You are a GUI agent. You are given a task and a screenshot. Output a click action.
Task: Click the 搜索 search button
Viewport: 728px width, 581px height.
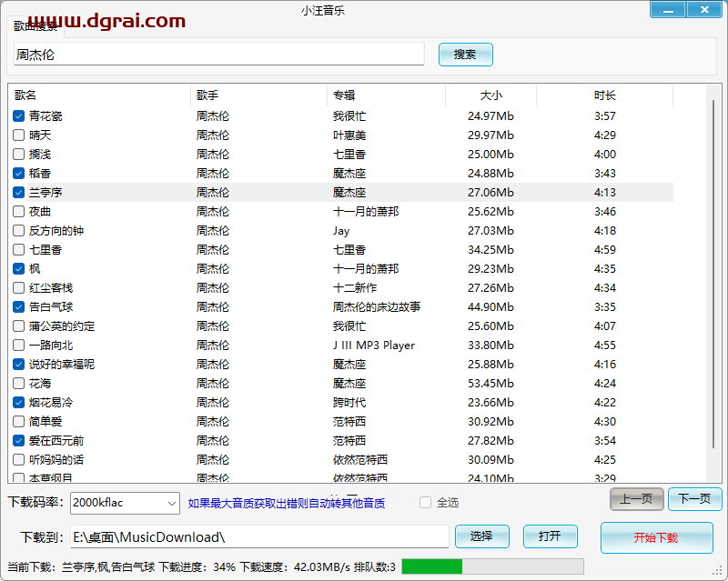466,55
